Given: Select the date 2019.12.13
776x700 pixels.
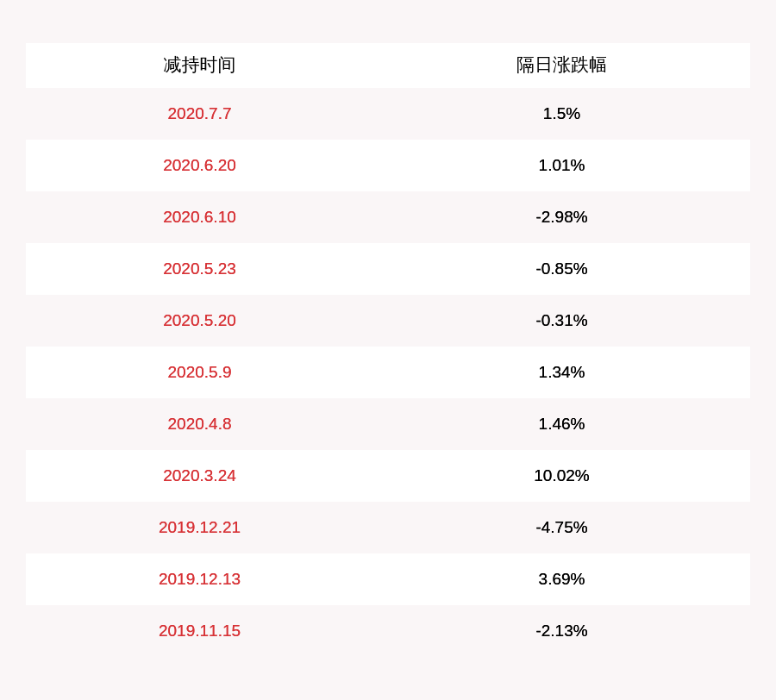Looking at the screenshot, I should pyautogui.click(x=199, y=578).
